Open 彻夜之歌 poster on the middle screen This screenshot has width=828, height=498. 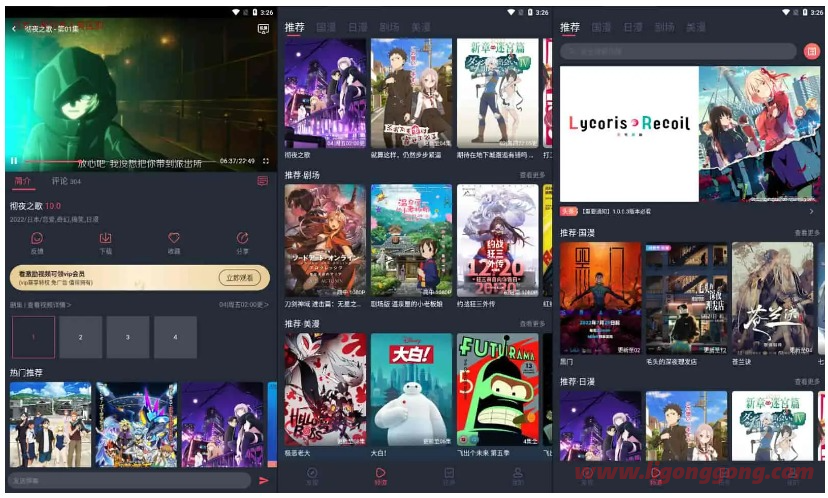[x=325, y=93]
